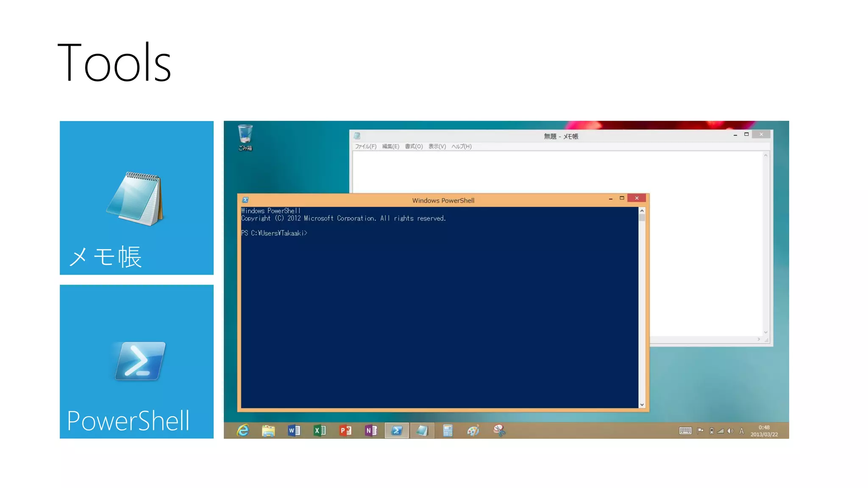Toggle IME input mode A indicator
The height and width of the screenshot is (488, 868).
pos(742,431)
